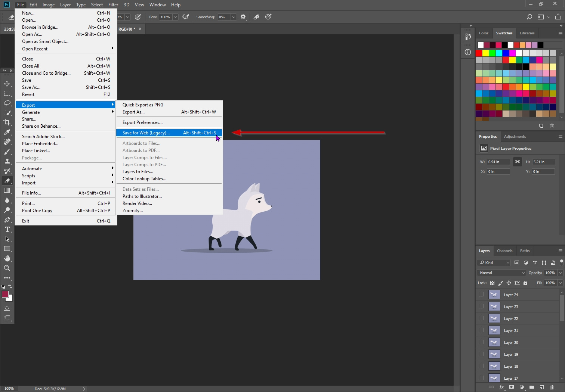Toggle visibility of Layer 21
The height and width of the screenshot is (392, 565).
click(x=481, y=330)
